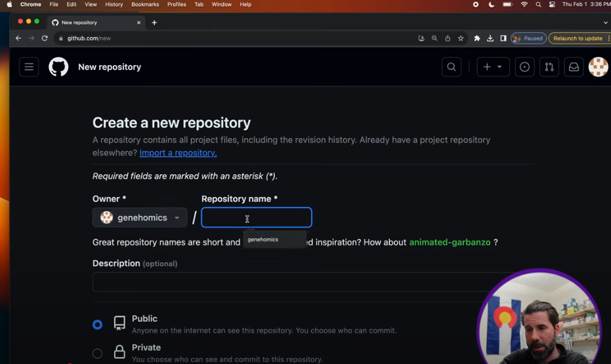611x364 pixels.
Task: Open the Help menu
Action: point(246,4)
